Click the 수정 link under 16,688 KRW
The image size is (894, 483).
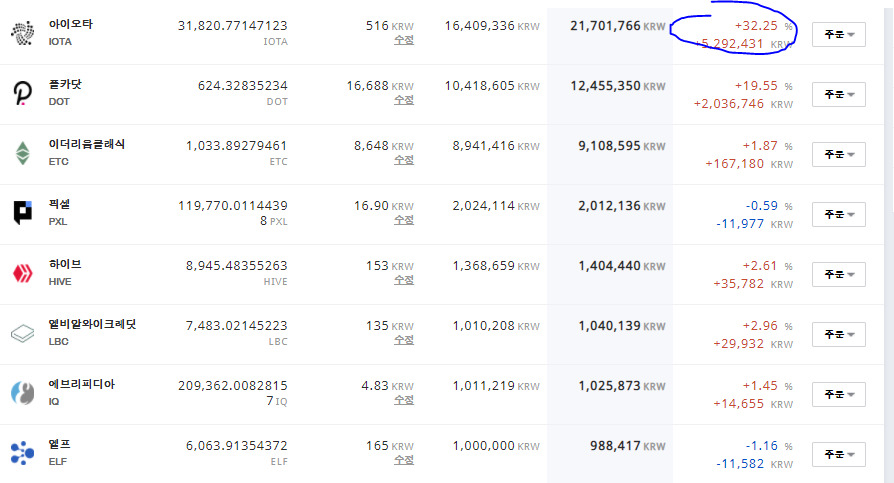404,100
